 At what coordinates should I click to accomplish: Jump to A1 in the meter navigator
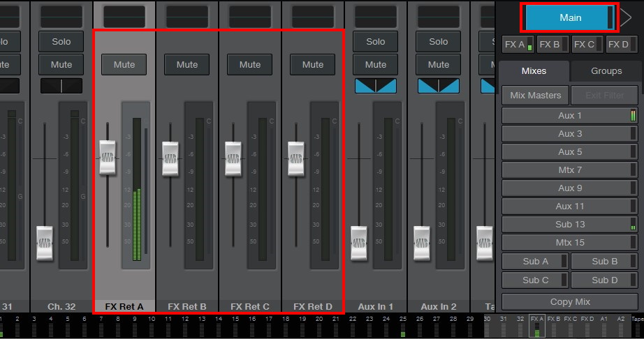pyautogui.click(x=603, y=326)
